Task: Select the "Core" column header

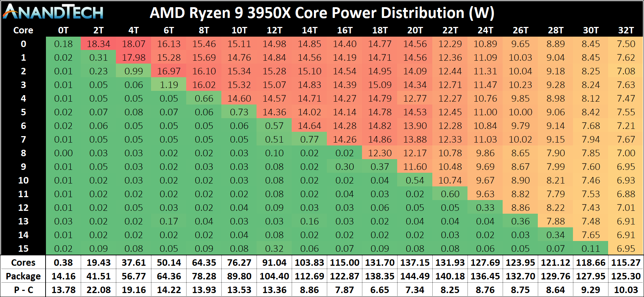Action: tap(23, 31)
